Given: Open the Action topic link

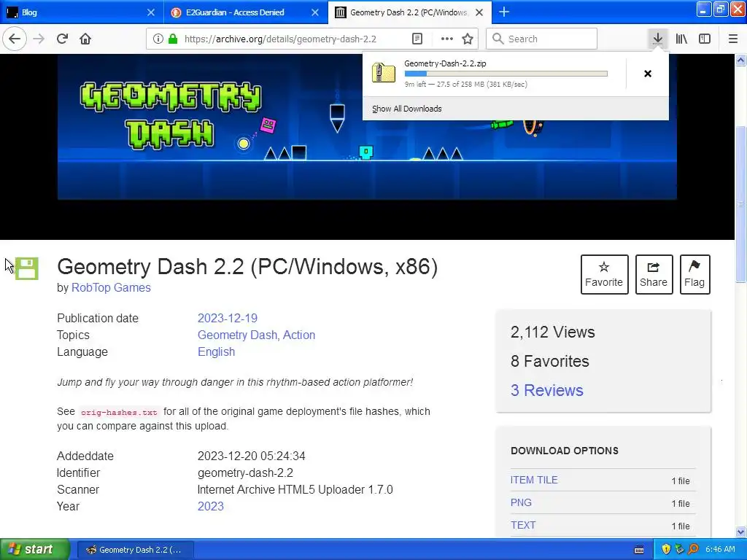Looking at the screenshot, I should tap(299, 335).
